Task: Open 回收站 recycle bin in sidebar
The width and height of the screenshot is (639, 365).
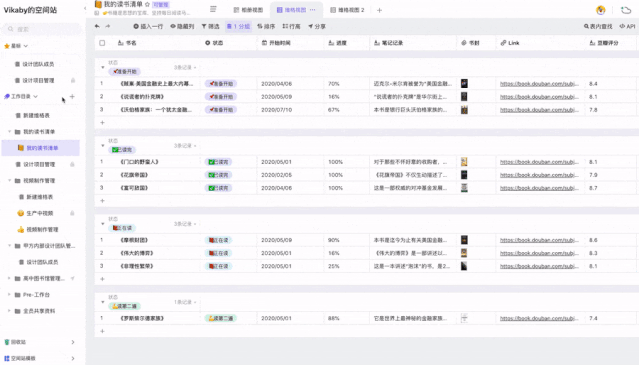Action: [x=40, y=342]
